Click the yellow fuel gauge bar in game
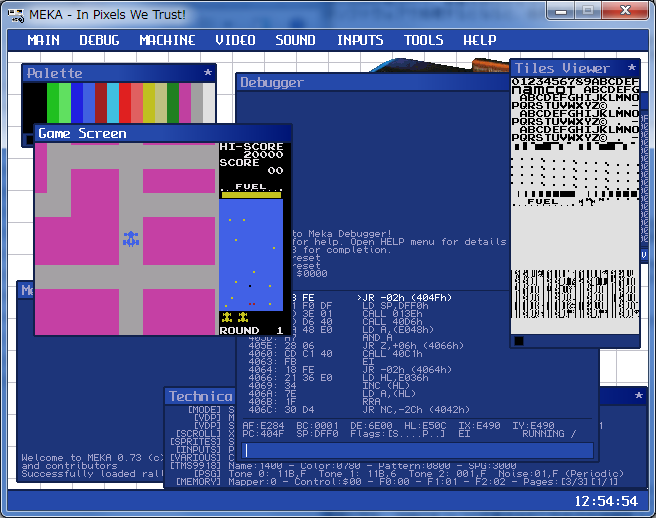The image size is (656, 518). click(251, 195)
